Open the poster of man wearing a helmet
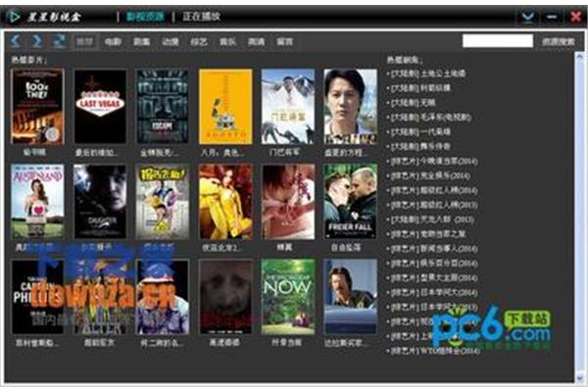 coord(163,297)
